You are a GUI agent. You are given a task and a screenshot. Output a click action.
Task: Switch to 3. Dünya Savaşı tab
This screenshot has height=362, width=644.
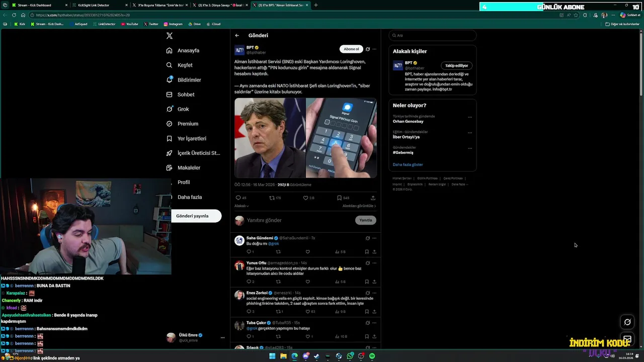pos(220,5)
